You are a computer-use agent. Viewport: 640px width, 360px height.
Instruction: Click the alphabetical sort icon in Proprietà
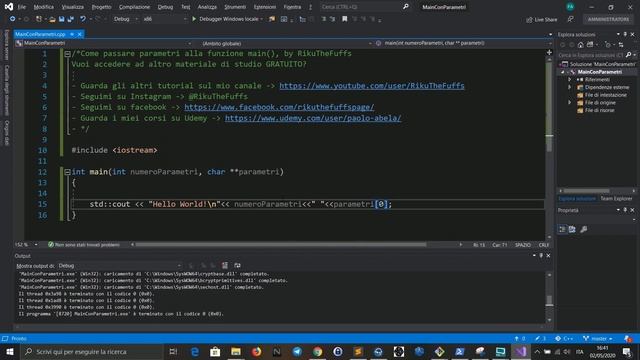pyautogui.click(x=572, y=229)
